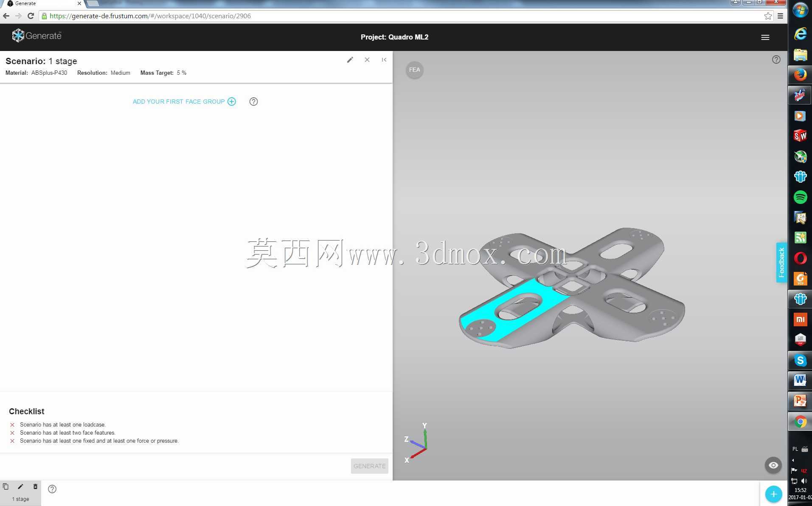The width and height of the screenshot is (812, 506).
Task: Click the system clock 15:52
Action: (x=800, y=490)
